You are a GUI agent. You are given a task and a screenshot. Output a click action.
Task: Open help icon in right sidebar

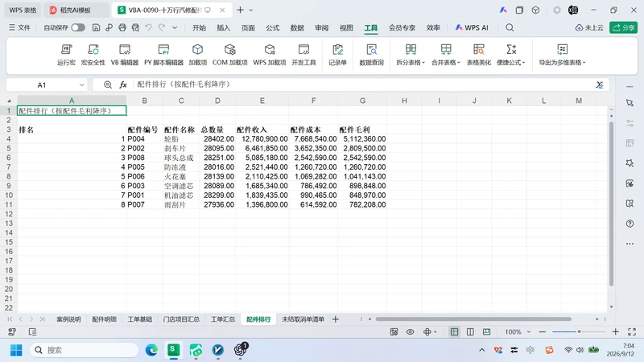630,224
